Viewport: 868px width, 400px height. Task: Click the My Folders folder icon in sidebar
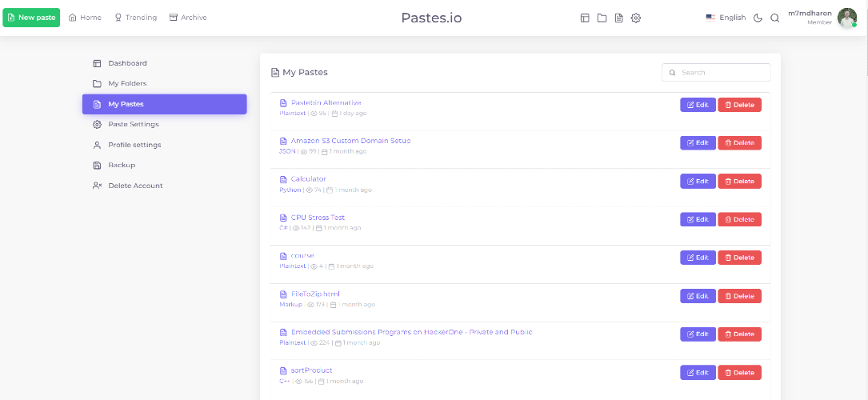coord(97,83)
